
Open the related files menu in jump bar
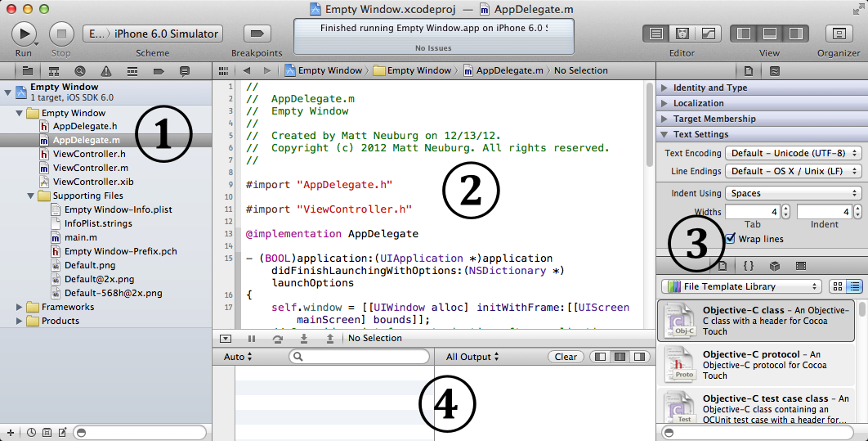[x=223, y=71]
